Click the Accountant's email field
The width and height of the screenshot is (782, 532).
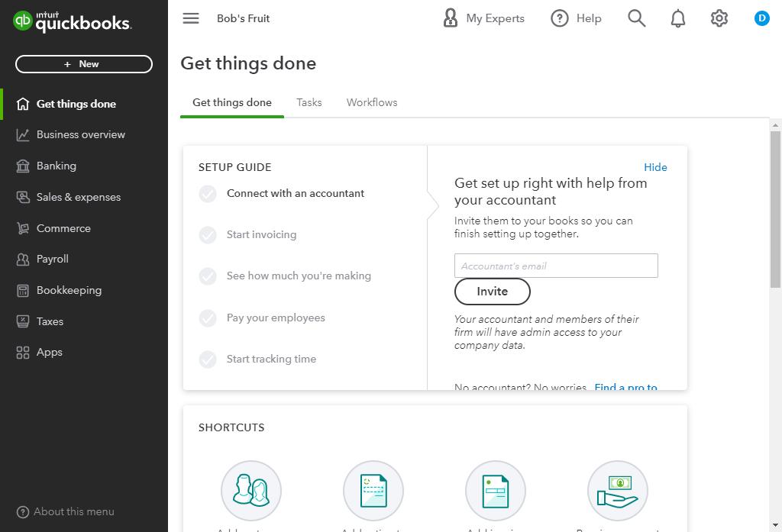[x=556, y=266]
